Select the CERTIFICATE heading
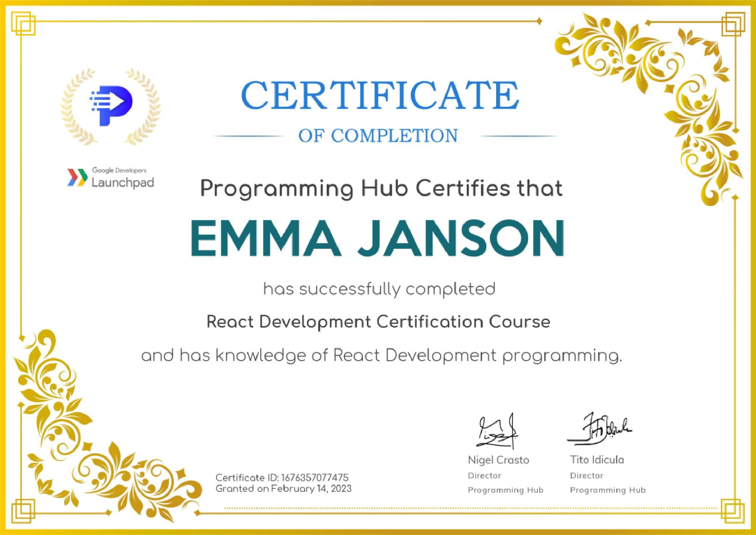Image resolution: width=756 pixels, height=535 pixels. [380, 95]
